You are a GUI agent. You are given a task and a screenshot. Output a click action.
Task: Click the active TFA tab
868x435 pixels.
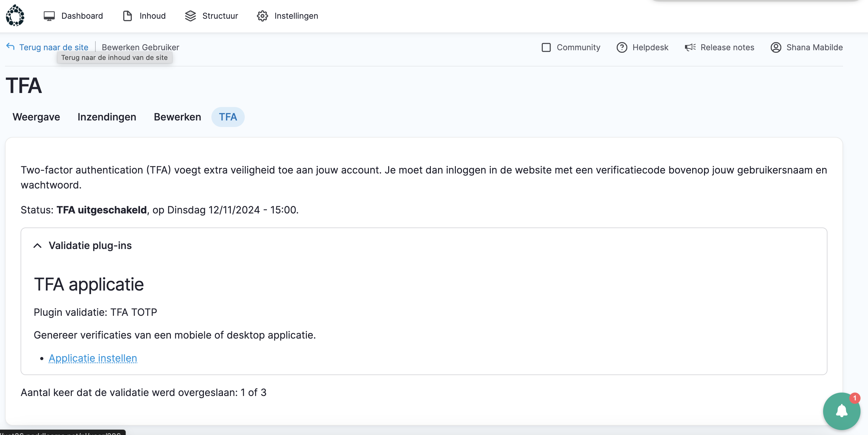pyautogui.click(x=228, y=117)
